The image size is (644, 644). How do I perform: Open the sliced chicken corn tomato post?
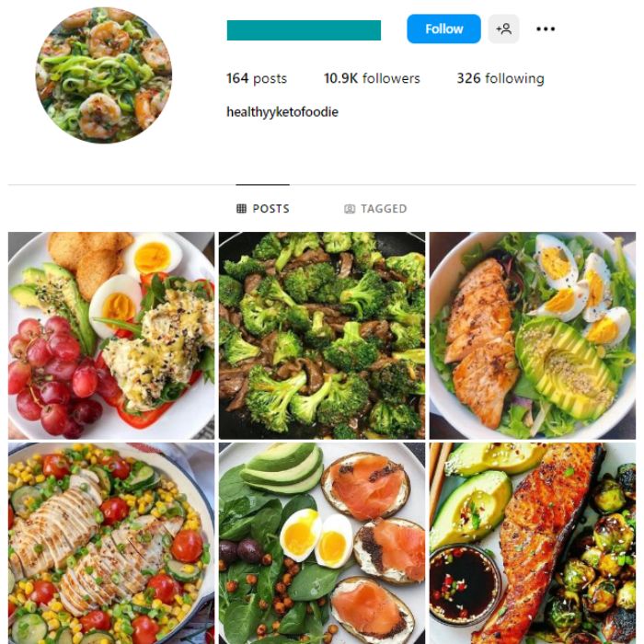[111, 544]
